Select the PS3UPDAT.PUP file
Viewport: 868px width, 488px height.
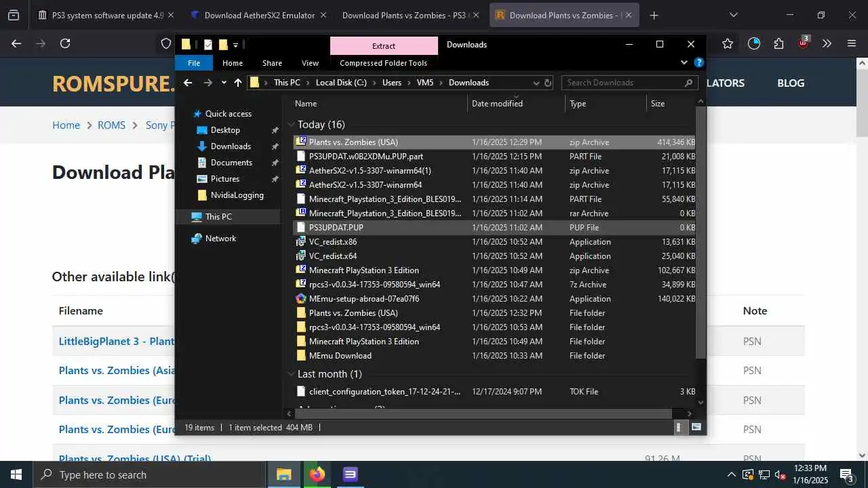pos(495,228)
